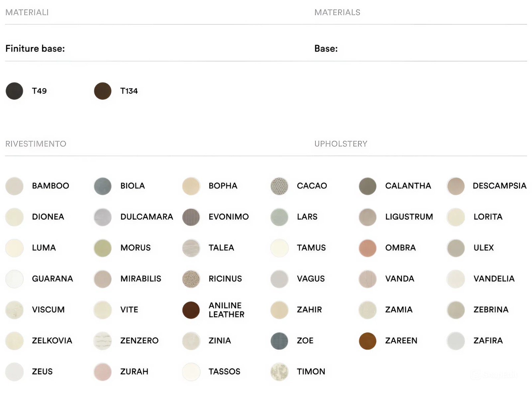The height and width of the screenshot is (395, 532).
Task: Pick the MORUS green upholstery swatch
Action: [x=102, y=248]
